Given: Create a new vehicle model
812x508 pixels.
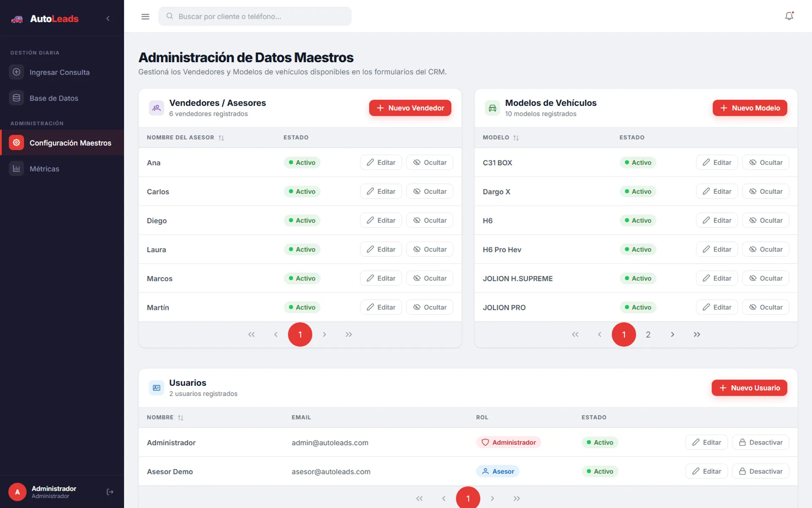Looking at the screenshot, I should [x=750, y=108].
